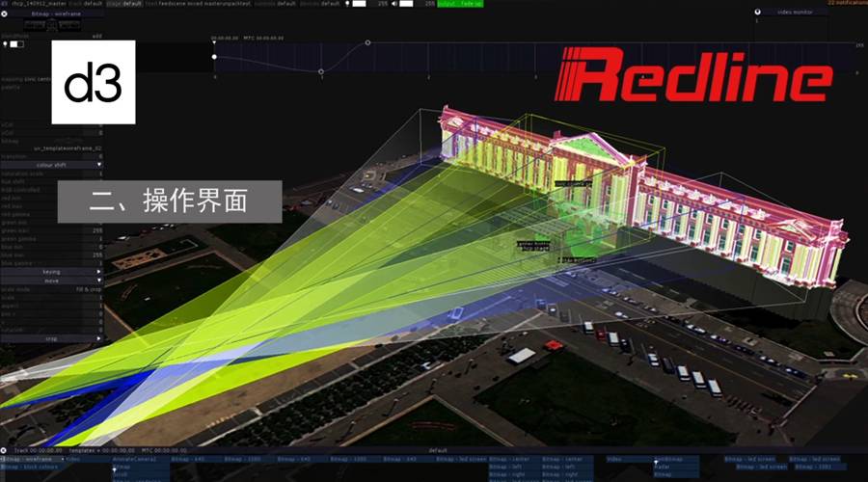Click the speaker volume icon in top bar
Screen dimensions: 868x482
(x=394, y=3)
